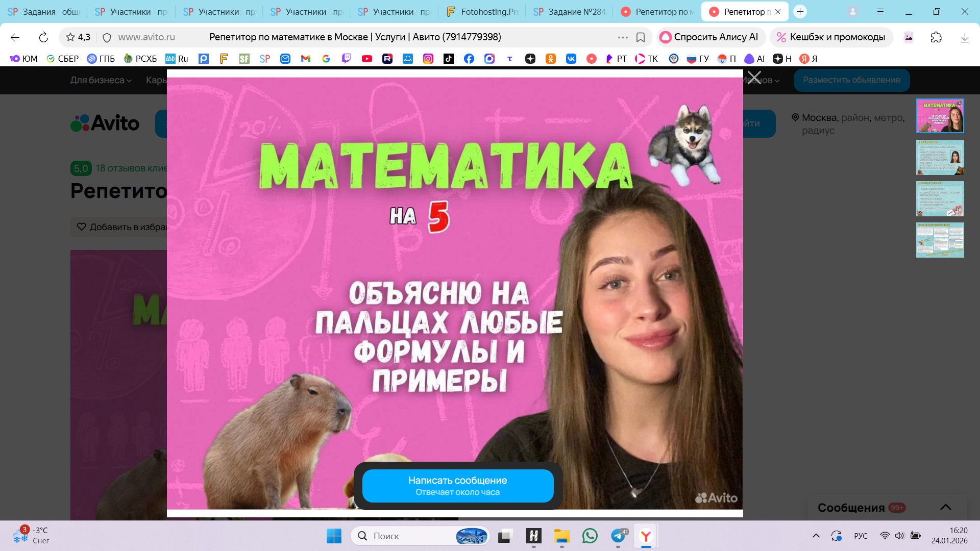Open the VK bookmark icon
The width and height of the screenshot is (980, 551).
[571, 59]
